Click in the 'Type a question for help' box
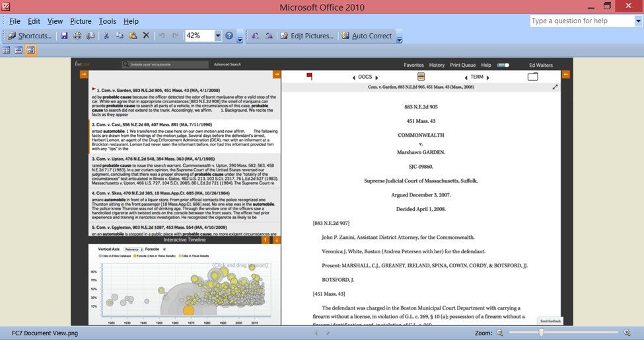644x340 pixels. [x=583, y=21]
